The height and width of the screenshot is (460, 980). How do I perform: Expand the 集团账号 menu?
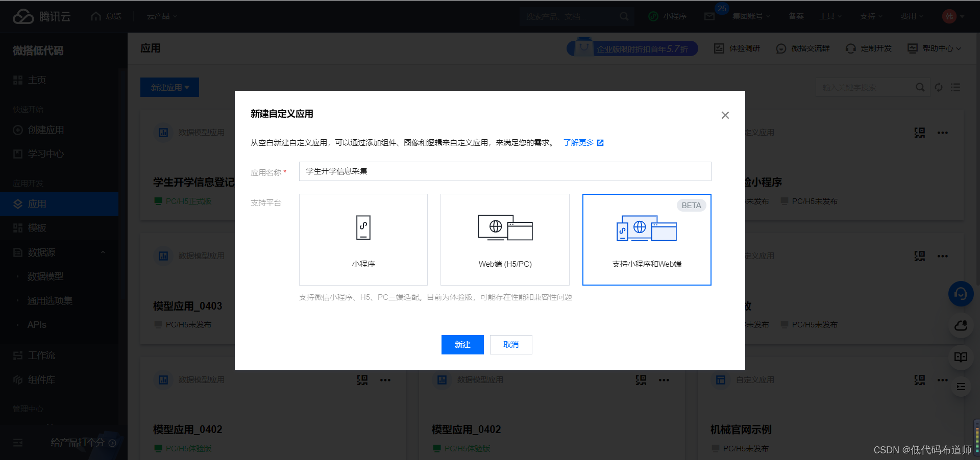(x=751, y=16)
